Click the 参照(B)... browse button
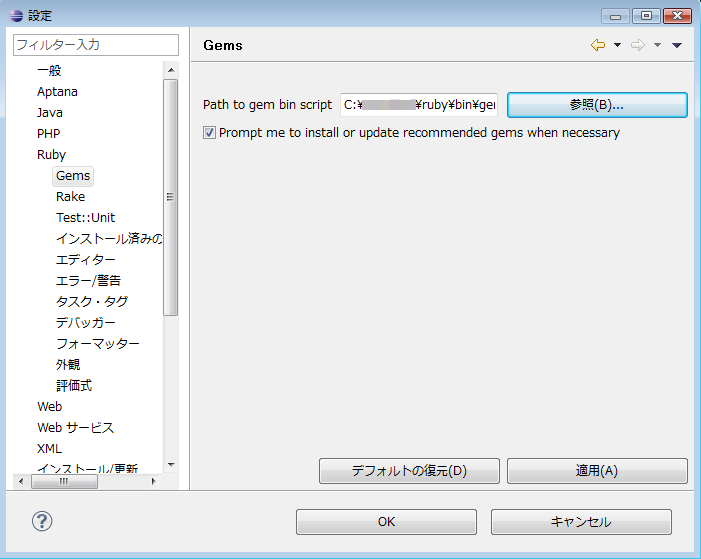 [x=597, y=105]
